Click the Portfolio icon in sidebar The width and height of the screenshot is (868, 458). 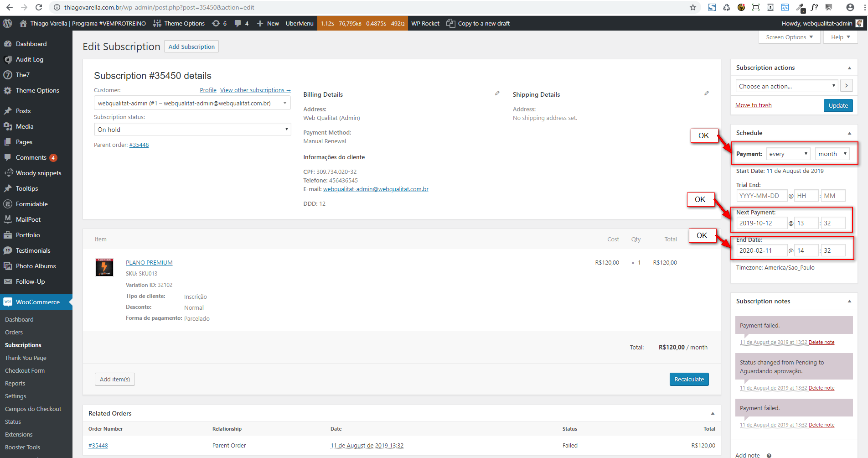point(8,235)
